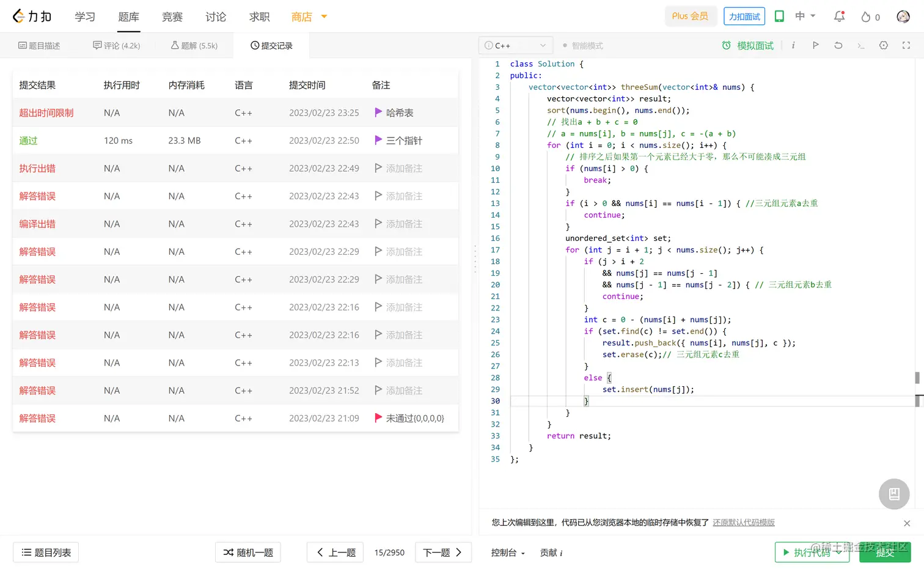Expand the 控制台 console panel

coord(508,552)
